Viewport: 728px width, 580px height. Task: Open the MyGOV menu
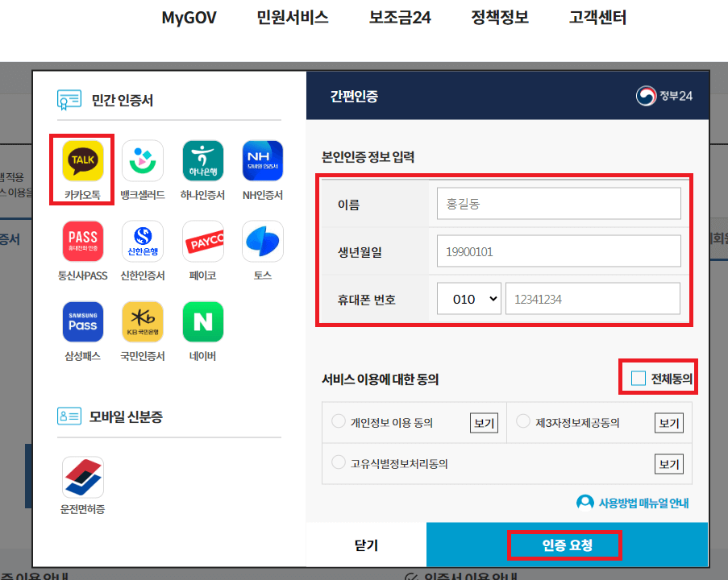[x=189, y=17]
